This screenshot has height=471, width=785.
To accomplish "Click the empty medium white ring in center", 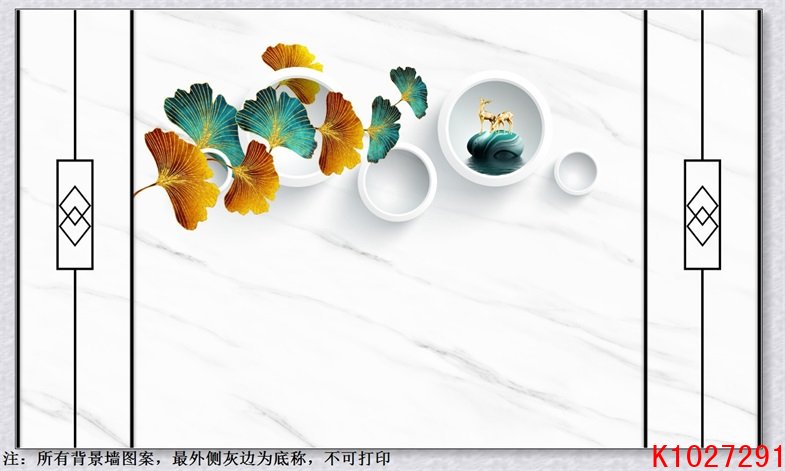I will pyautogui.click(x=398, y=182).
